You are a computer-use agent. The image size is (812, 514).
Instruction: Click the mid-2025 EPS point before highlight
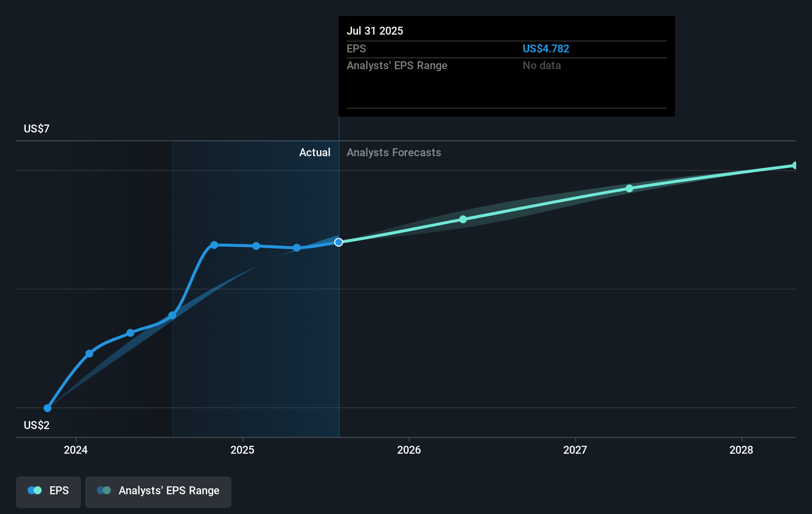(297, 248)
